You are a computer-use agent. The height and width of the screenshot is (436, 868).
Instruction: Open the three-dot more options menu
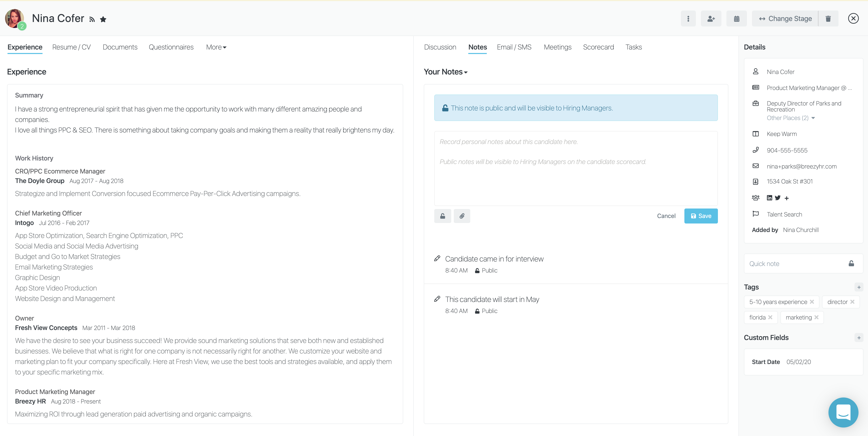688,19
